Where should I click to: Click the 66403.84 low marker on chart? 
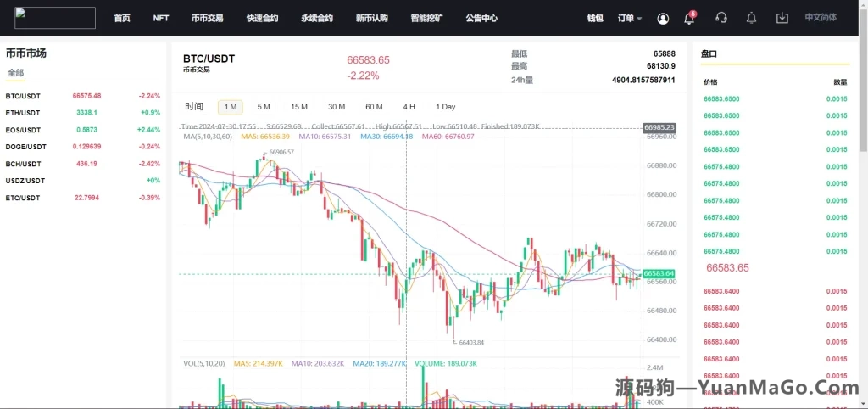click(x=471, y=343)
